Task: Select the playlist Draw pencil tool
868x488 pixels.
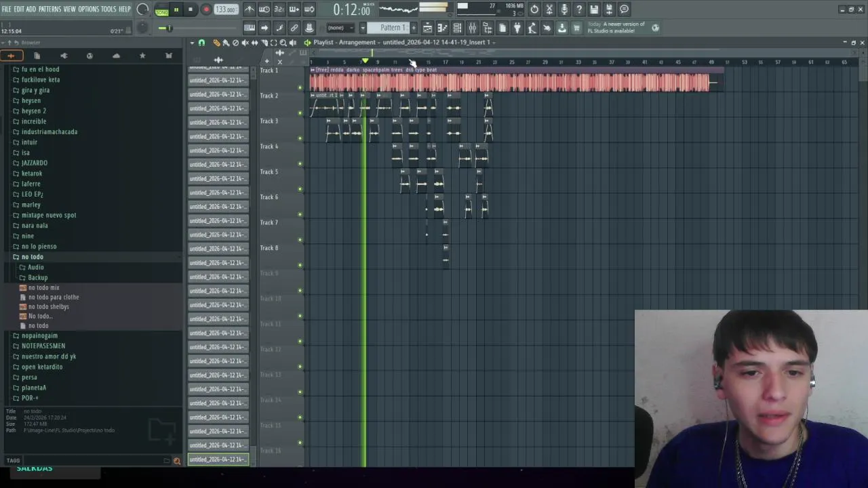Action: [217, 43]
